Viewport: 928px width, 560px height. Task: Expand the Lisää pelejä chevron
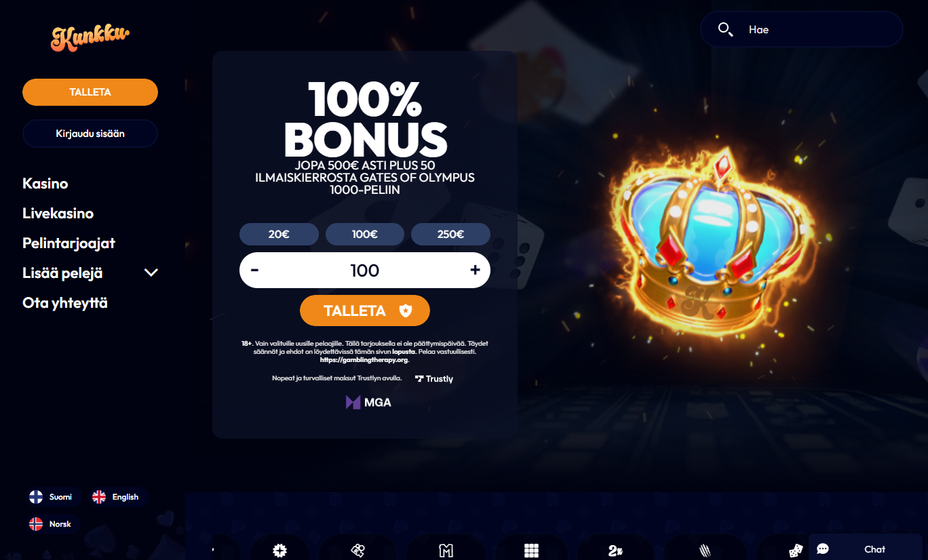[x=151, y=273]
